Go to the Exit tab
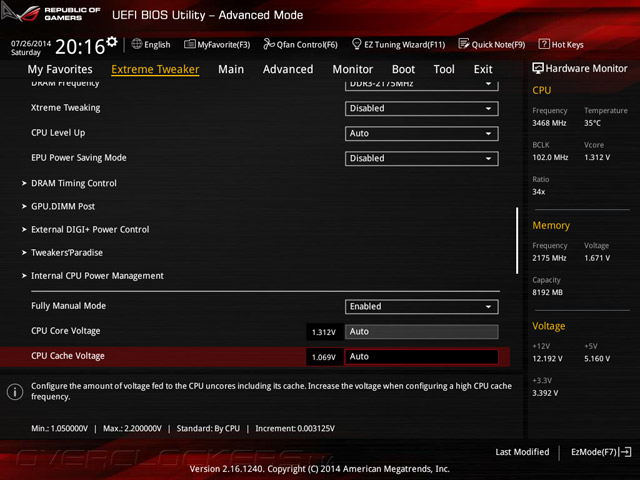Image resolution: width=640 pixels, height=480 pixels. click(x=483, y=69)
